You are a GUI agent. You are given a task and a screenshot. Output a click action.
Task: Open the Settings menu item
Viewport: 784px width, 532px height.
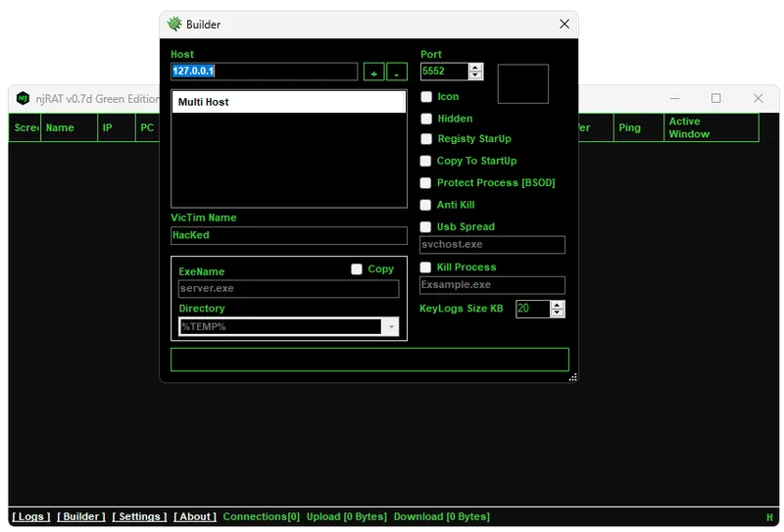(139, 516)
